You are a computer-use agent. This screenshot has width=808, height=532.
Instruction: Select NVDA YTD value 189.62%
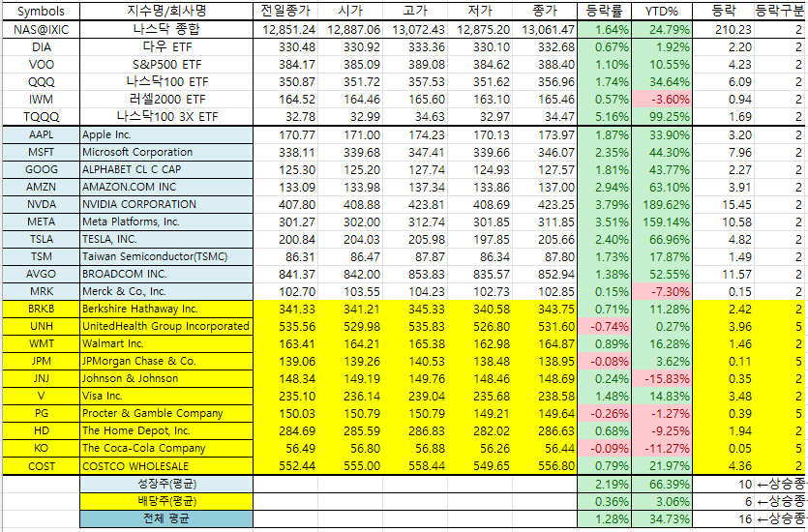pos(662,204)
